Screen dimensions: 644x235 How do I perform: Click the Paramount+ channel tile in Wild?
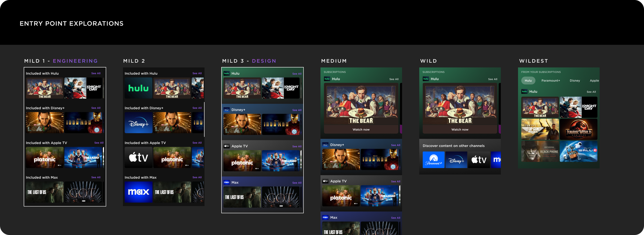tap(434, 160)
